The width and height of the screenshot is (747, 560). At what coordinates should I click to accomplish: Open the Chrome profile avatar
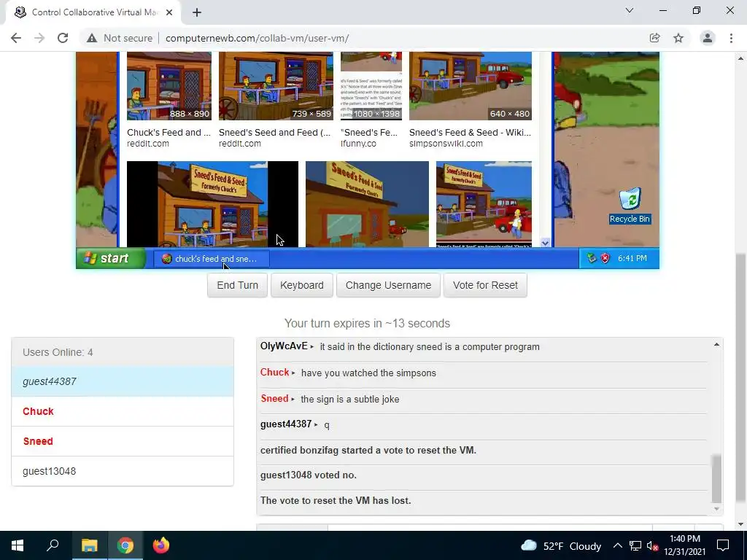(708, 38)
